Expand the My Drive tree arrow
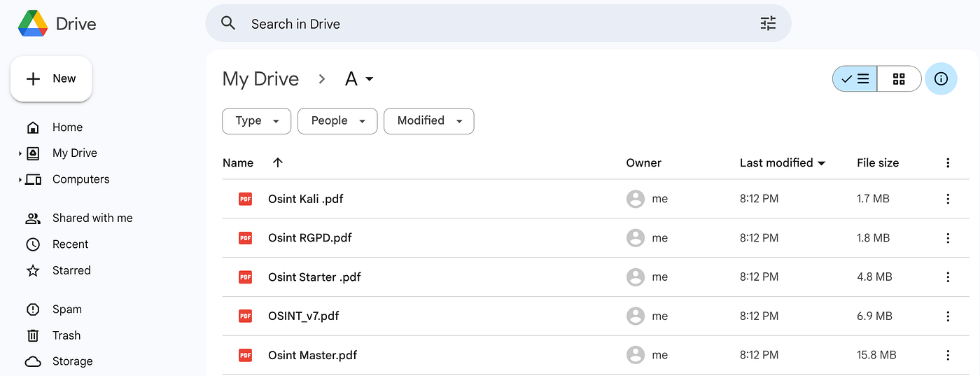The image size is (980, 376). pos(20,153)
